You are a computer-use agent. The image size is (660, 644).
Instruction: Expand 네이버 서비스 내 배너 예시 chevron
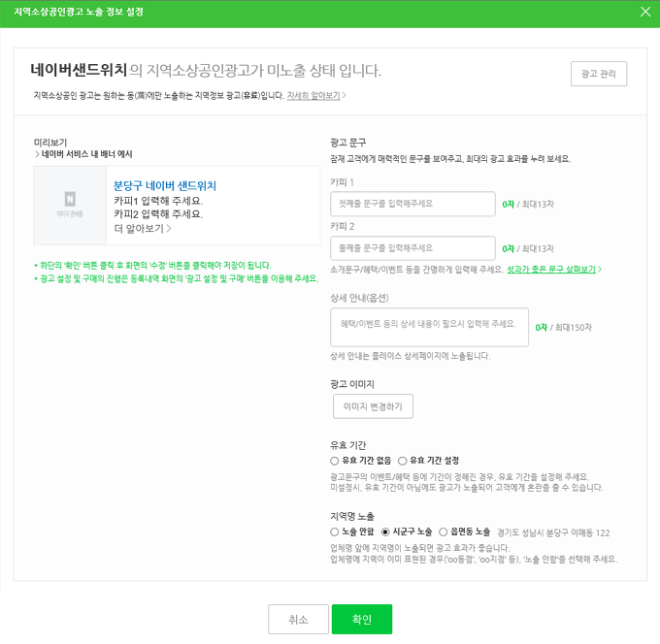(37, 154)
